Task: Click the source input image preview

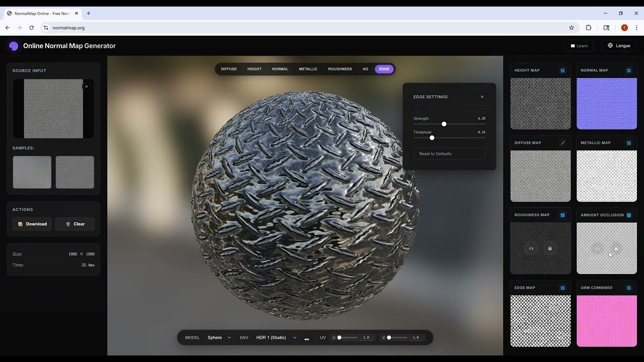Action: click(x=53, y=109)
